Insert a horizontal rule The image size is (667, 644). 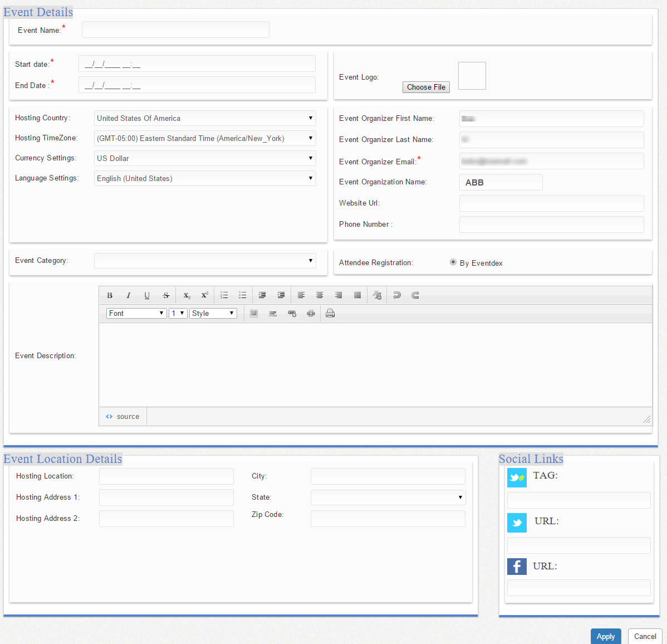(x=273, y=314)
